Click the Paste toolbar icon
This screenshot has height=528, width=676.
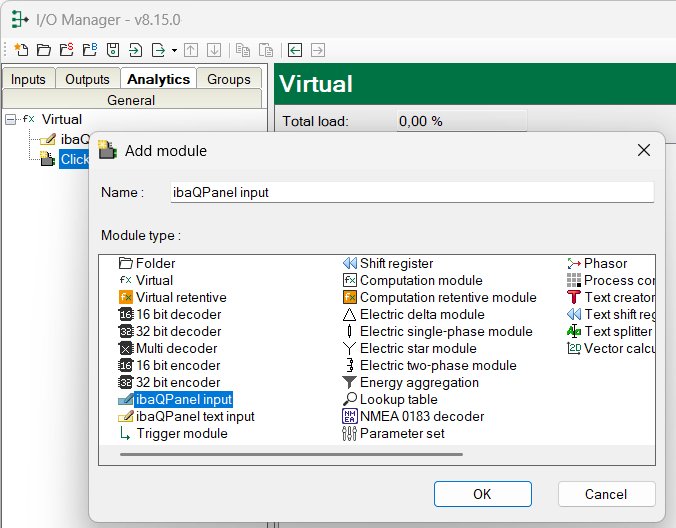266,50
